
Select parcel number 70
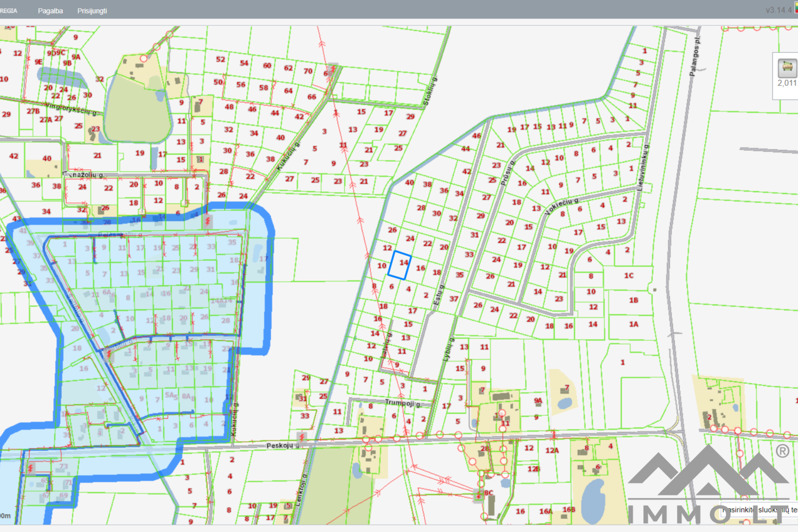point(308,71)
